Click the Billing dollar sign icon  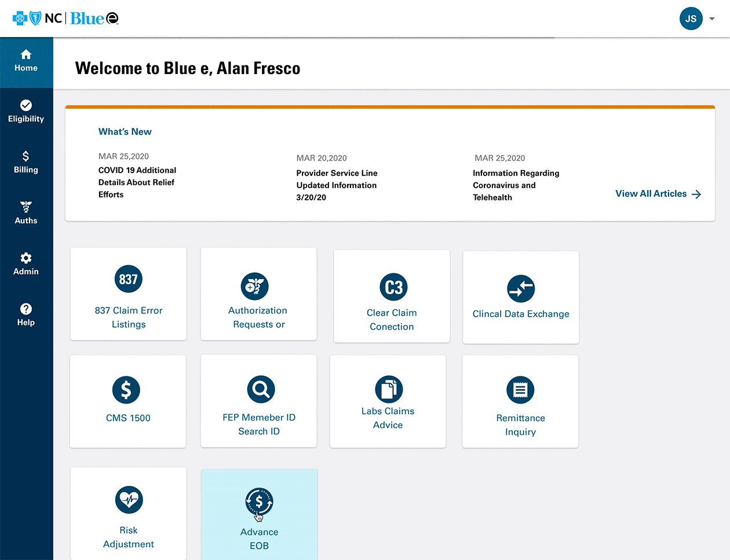pos(25,156)
